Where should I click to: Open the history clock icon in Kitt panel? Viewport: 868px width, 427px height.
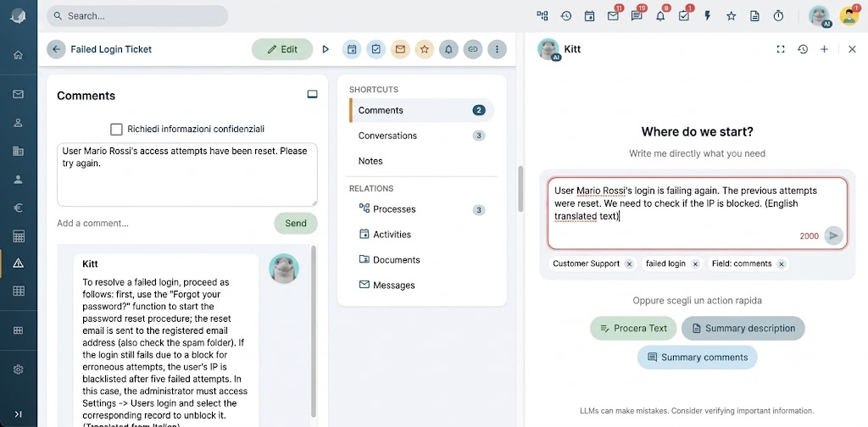803,49
